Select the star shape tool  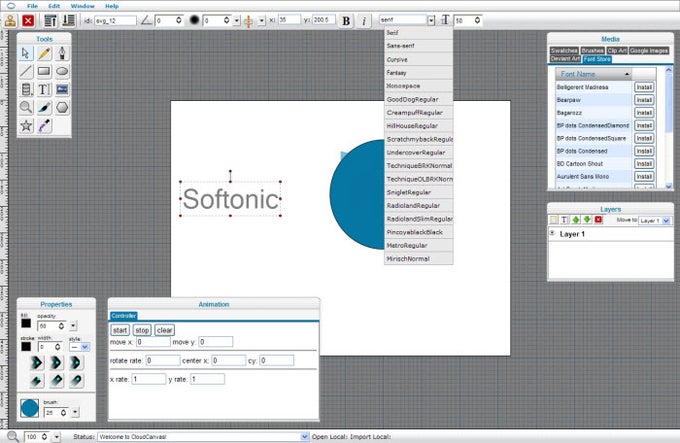pyautogui.click(x=26, y=126)
